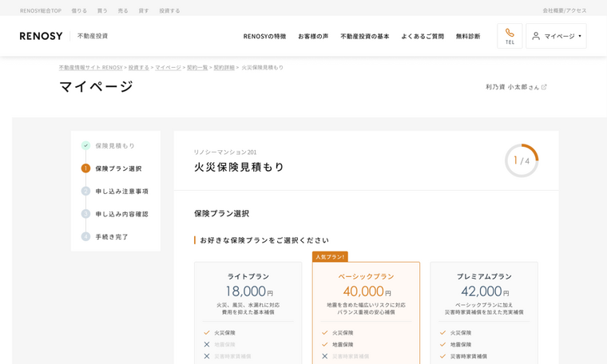
Task: Click the 18,000円 price
Action: pyautogui.click(x=249, y=291)
